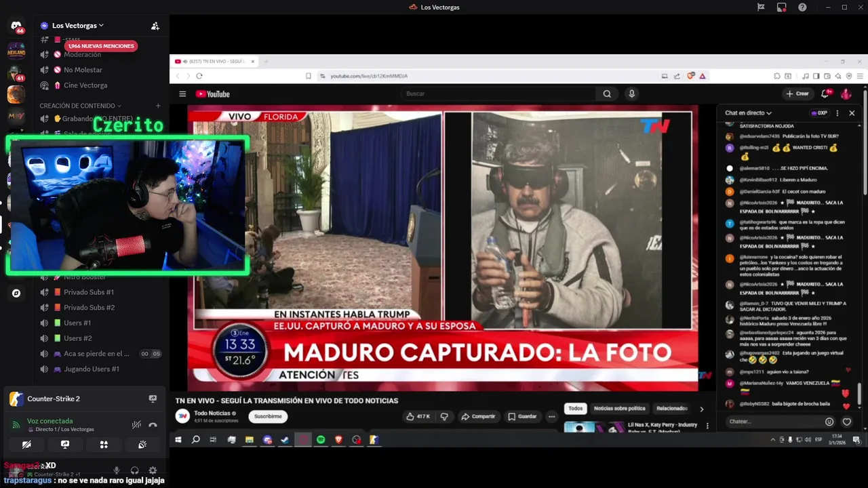Screen dimensions: 868x488
Task: Open the soundboard in the voice panel
Action: pyautogui.click(x=142, y=445)
